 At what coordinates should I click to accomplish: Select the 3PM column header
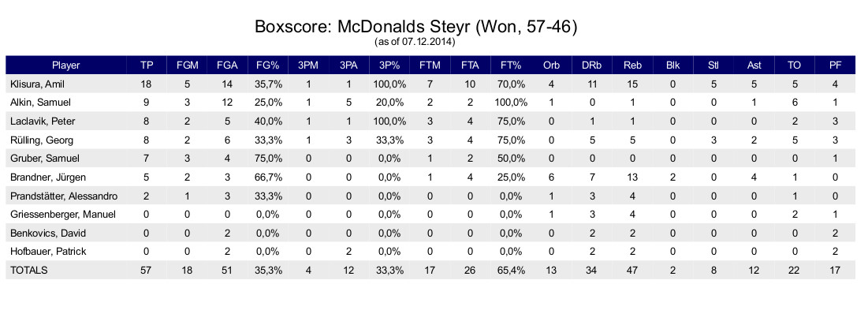[x=308, y=65]
